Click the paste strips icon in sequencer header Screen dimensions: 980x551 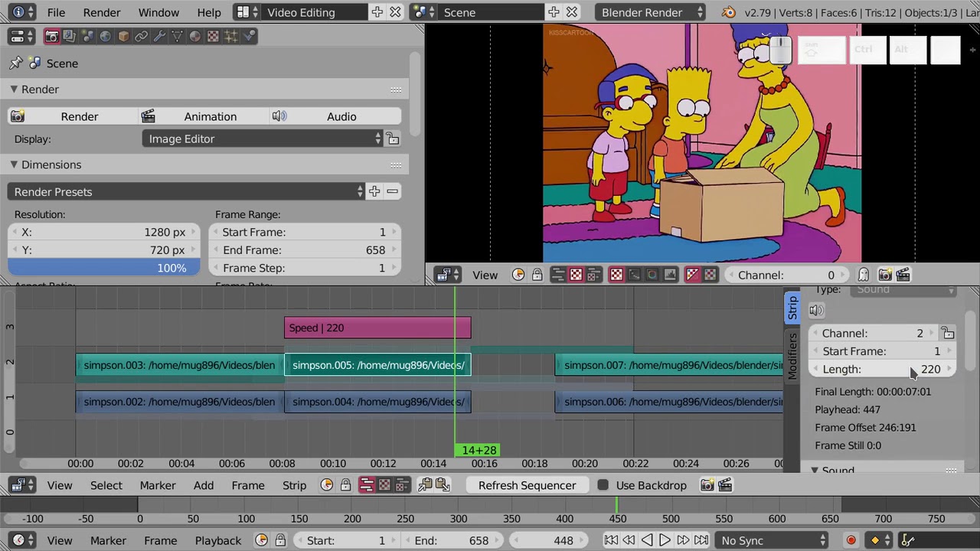pos(443,485)
